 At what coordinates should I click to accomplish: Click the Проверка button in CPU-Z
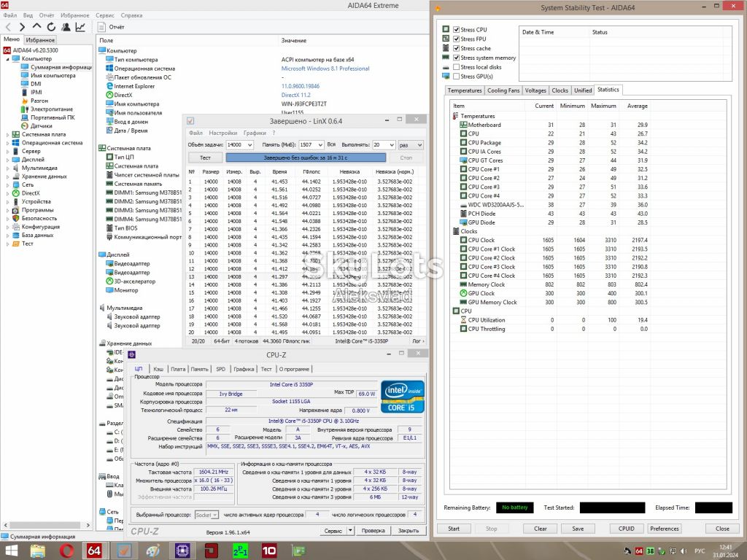coord(373,531)
